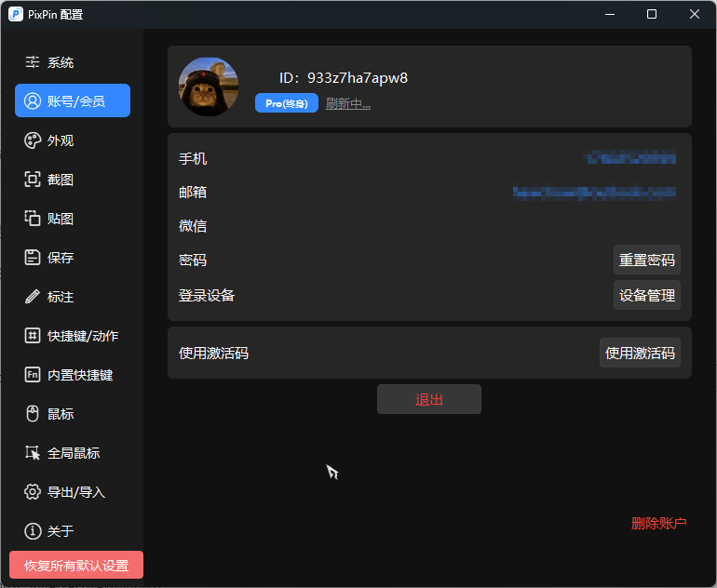
Task: Open the Screenshot capture icon section
Action: [x=33, y=180]
